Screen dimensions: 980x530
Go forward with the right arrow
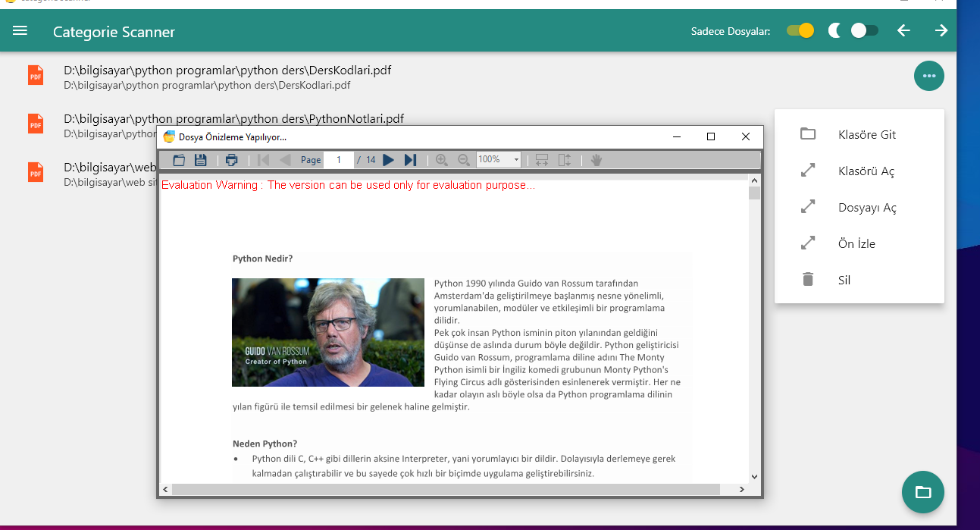click(x=941, y=30)
